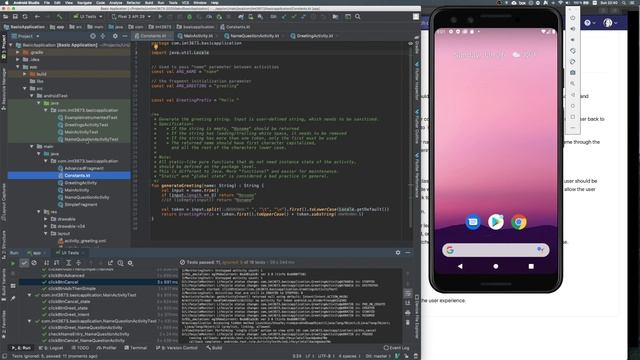
Task: Open the Navigate menu in menu bar
Action: 84,2
